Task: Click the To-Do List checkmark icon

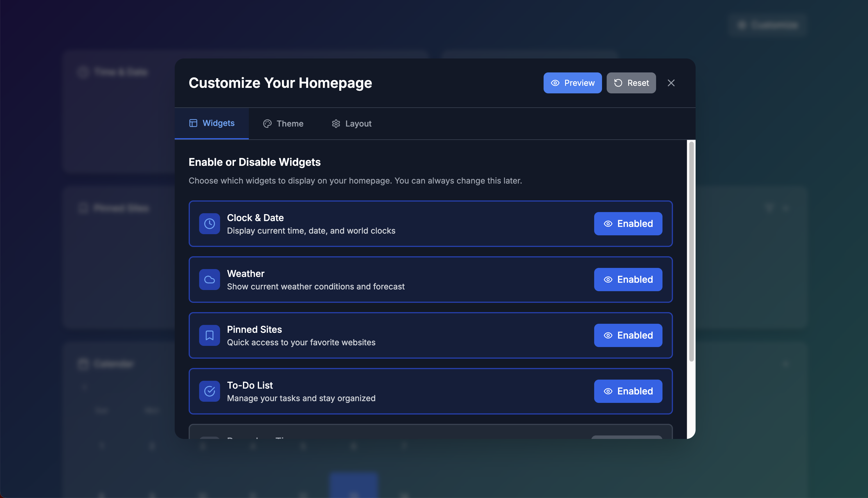Action: point(210,391)
